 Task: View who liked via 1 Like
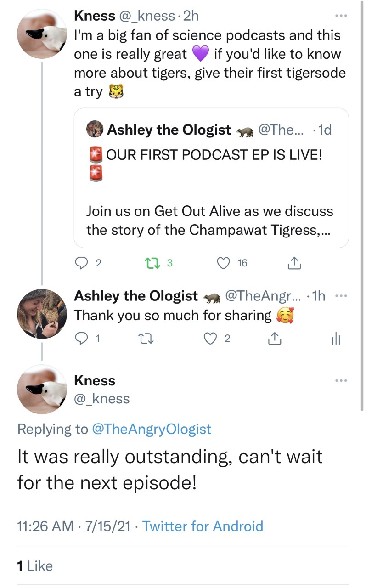[35, 566]
